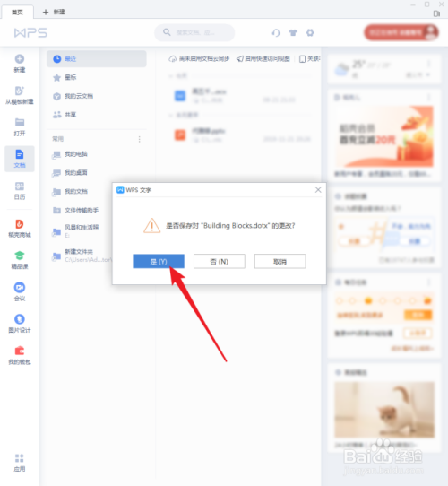
Task: Click the red login account button
Action: pos(401,32)
